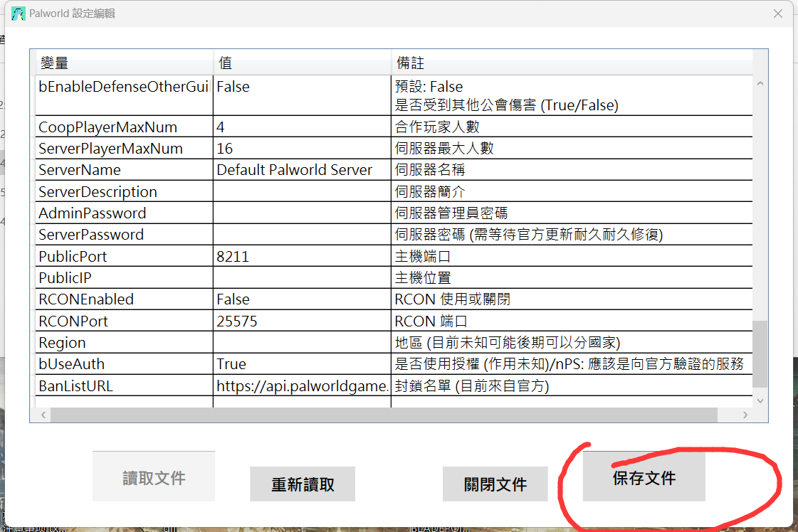The image size is (798, 532).
Task: Click the vertical scrollbar up arrow
Action: [x=760, y=83]
